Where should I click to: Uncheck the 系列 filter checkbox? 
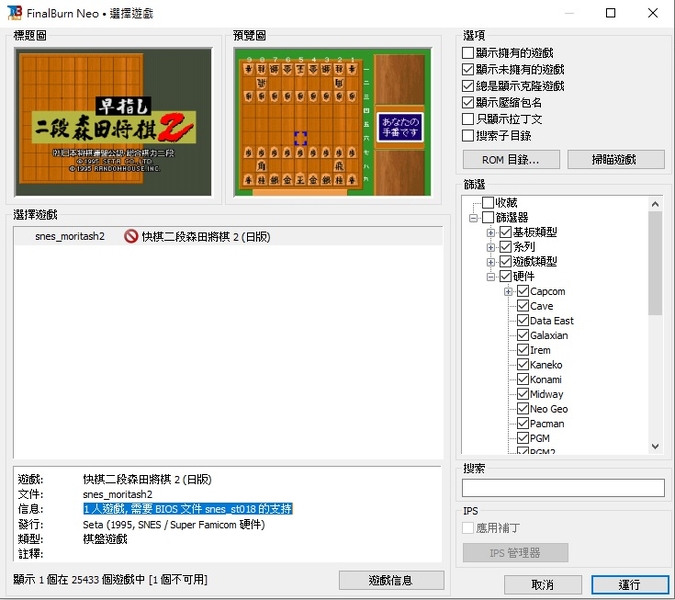(x=505, y=247)
